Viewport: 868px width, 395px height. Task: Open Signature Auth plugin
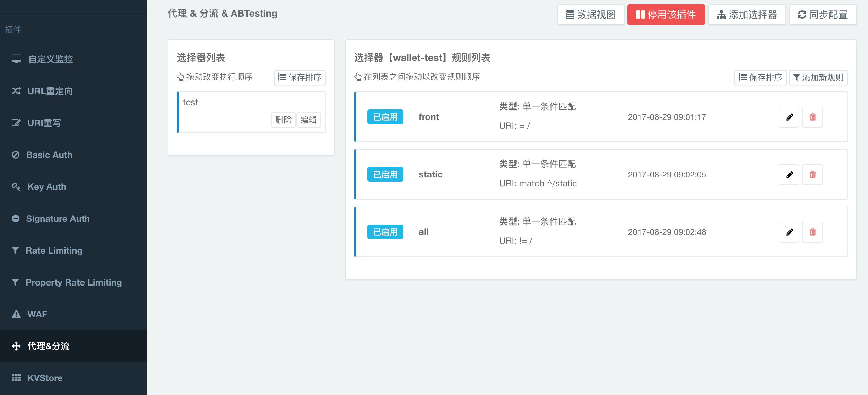pos(73,218)
